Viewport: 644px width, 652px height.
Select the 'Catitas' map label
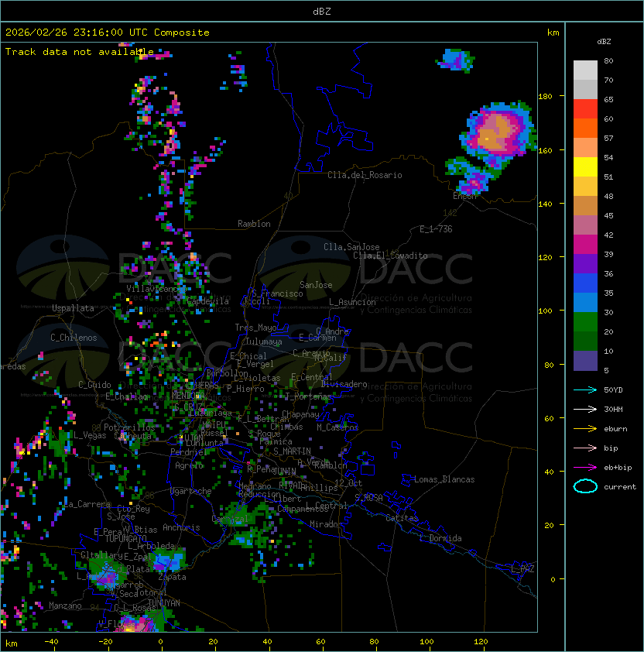point(402,518)
